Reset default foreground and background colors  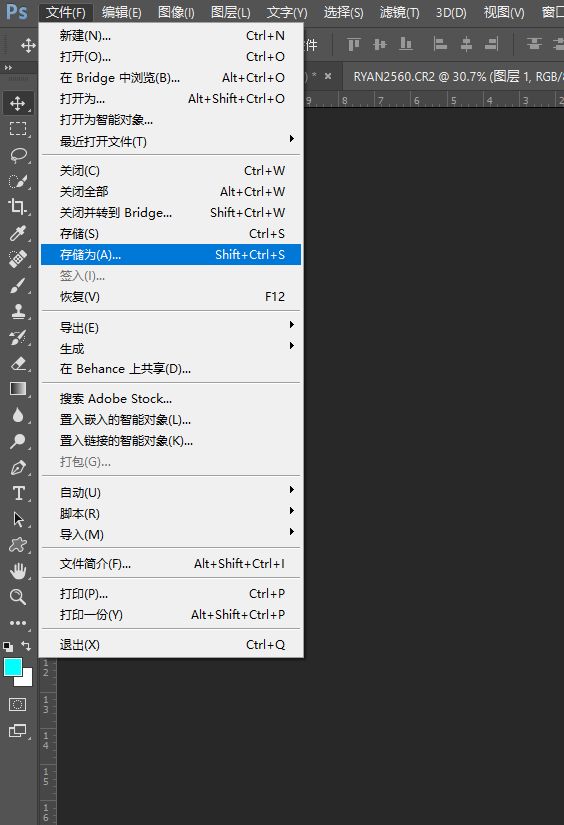[x=8, y=646]
